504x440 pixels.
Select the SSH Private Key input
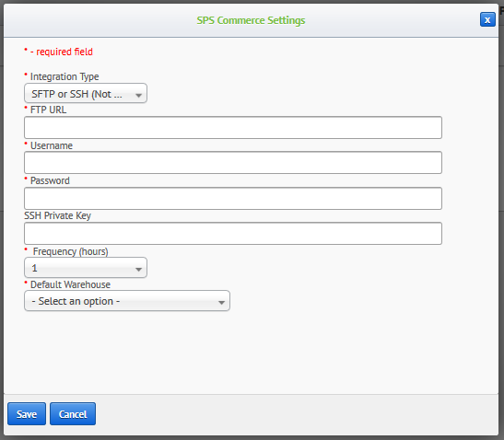coord(233,234)
